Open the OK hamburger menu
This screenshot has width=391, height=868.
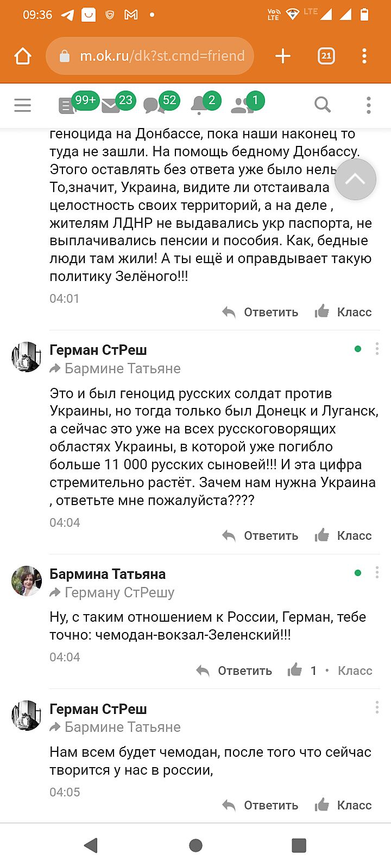pos(22,105)
